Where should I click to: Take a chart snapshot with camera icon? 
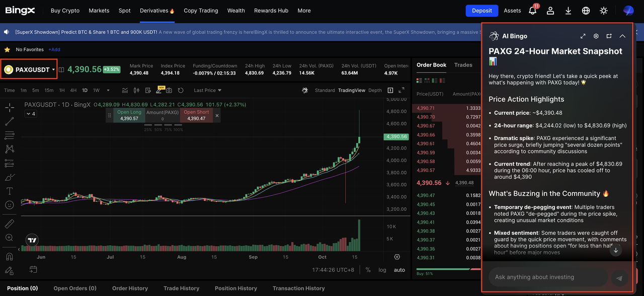click(x=169, y=91)
